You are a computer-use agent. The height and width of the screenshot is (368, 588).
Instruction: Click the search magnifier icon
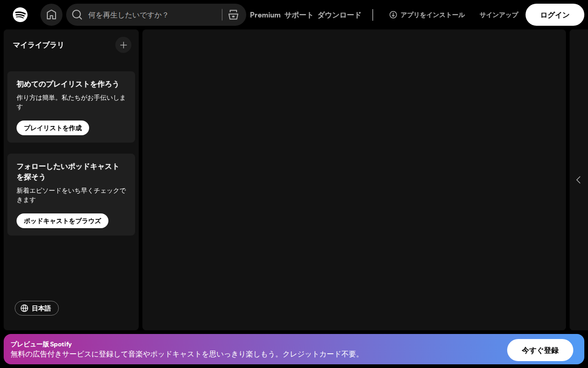(x=77, y=15)
